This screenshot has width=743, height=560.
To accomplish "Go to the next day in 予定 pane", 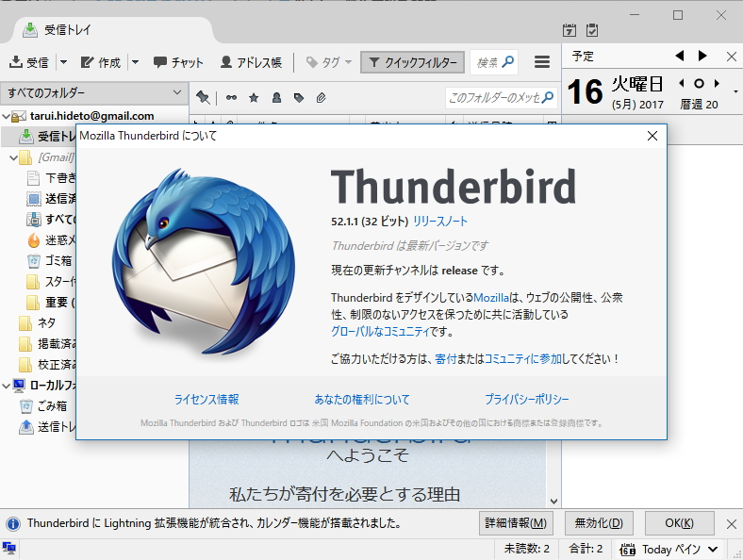I will (702, 56).
